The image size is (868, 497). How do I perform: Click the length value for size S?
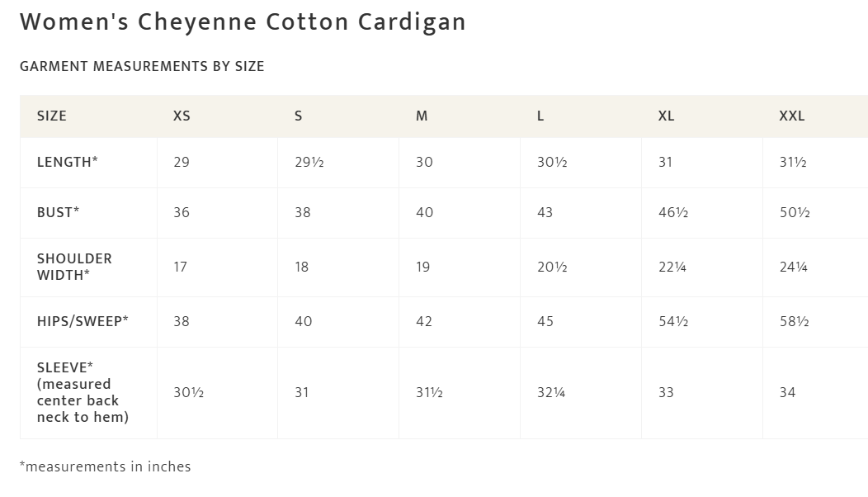(x=309, y=162)
